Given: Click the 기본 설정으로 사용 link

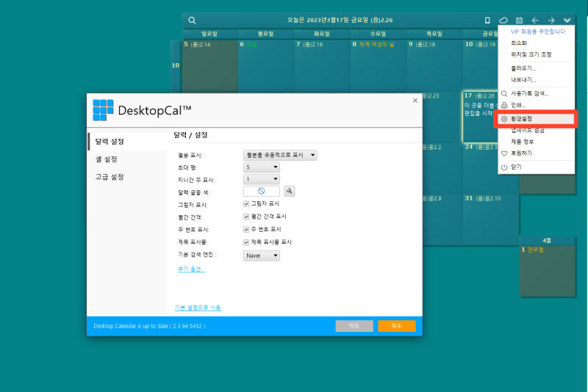Looking at the screenshot, I should click(x=198, y=308).
